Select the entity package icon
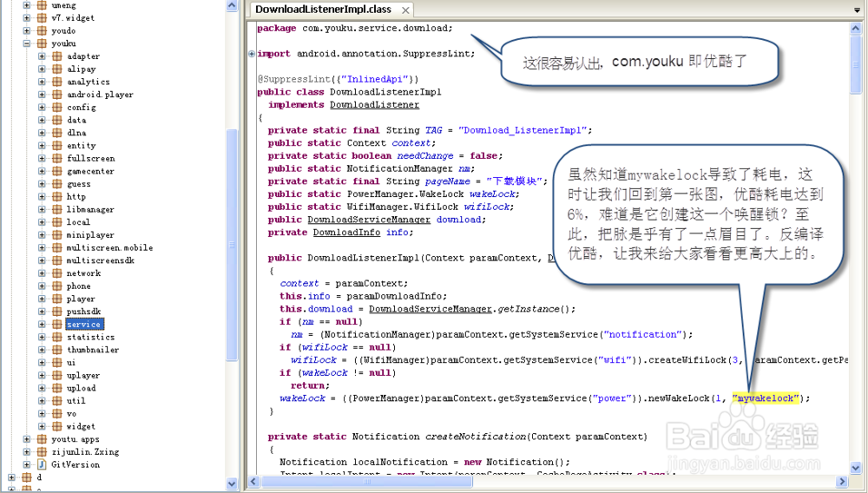 click(x=57, y=145)
